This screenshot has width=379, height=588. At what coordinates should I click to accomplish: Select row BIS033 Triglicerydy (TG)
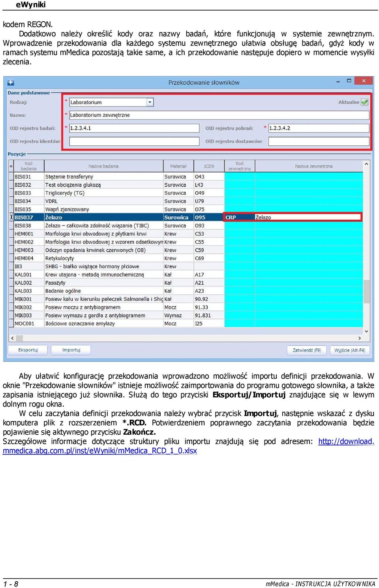pyautogui.click(x=186, y=193)
